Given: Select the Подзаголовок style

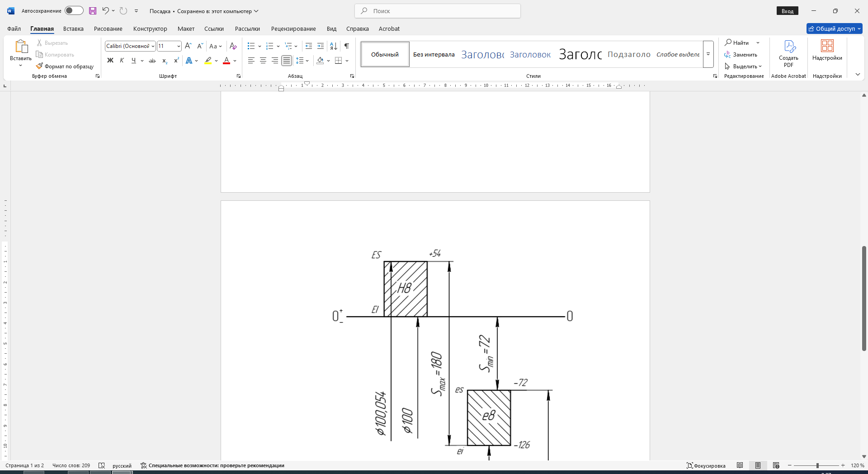Looking at the screenshot, I should [629, 54].
